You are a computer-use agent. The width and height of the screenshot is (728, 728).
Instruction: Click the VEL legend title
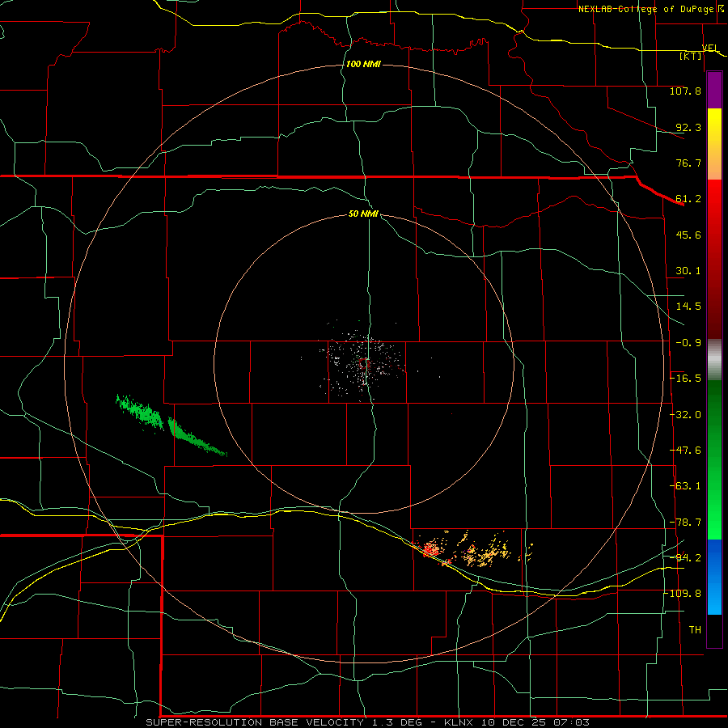[x=710, y=49]
